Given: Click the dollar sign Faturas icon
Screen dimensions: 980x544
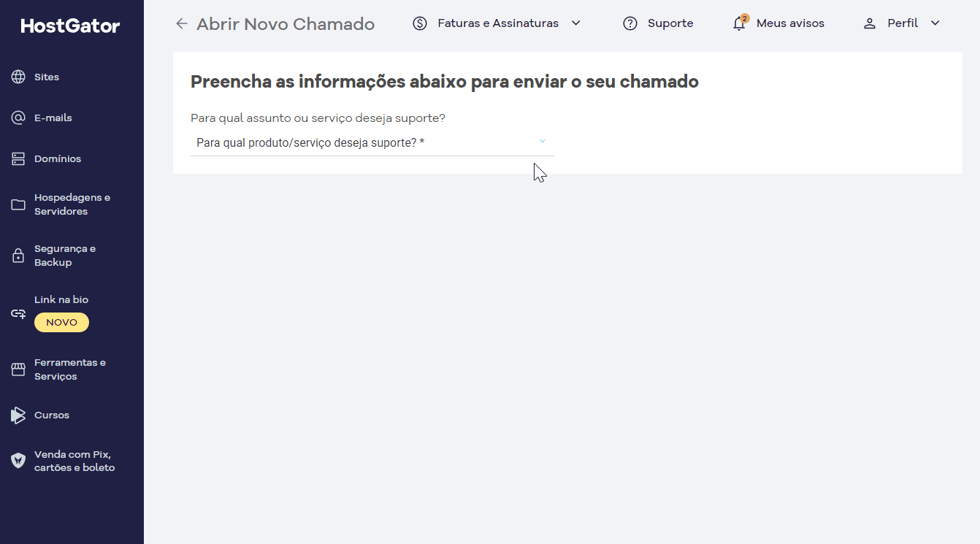Looking at the screenshot, I should 420,23.
